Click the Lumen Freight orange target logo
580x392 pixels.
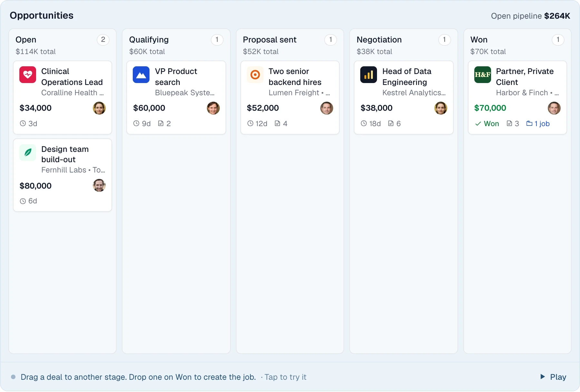click(x=255, y=75)
